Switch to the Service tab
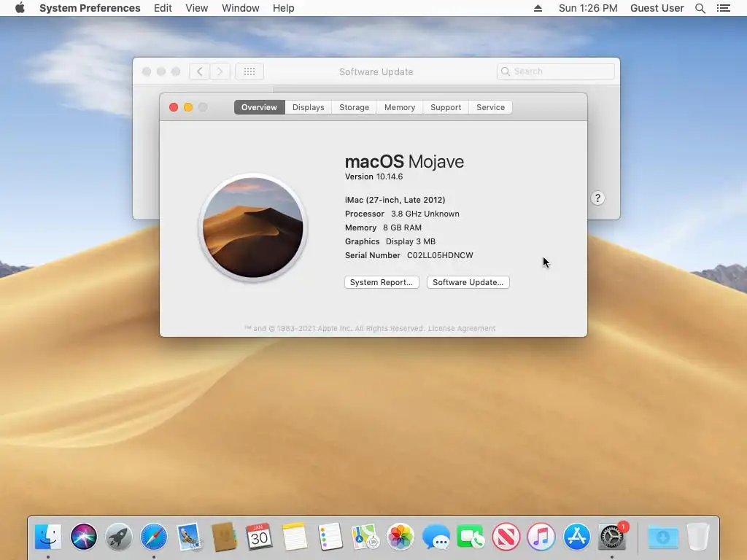The height and width of the screenshot is (560, 747). point(490,107)
